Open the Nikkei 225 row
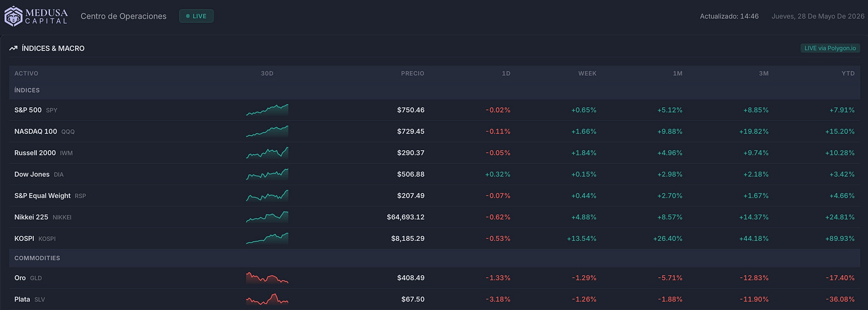The height and width of the screenshot is (310, 868). [435, 217]
